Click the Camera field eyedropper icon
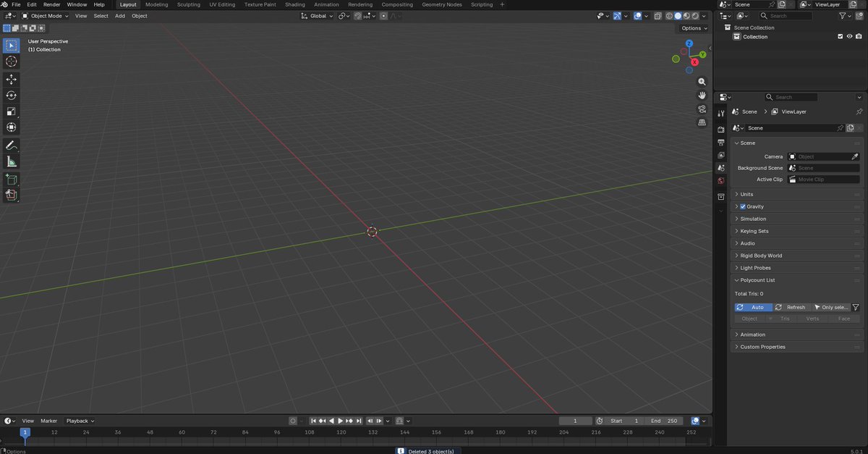 [x=855, y=156]
